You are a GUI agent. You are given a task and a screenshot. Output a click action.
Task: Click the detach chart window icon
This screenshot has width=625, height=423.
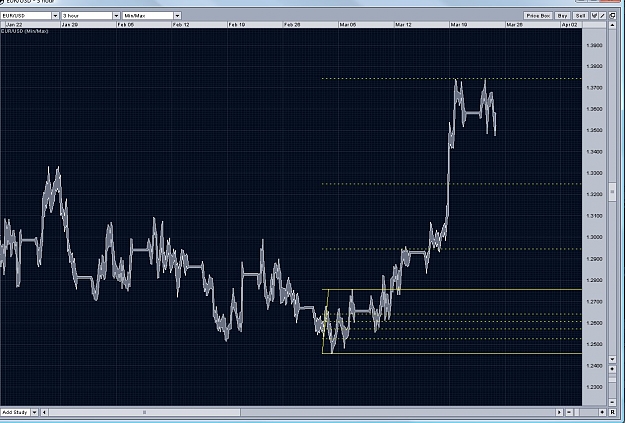pos(612,16)
